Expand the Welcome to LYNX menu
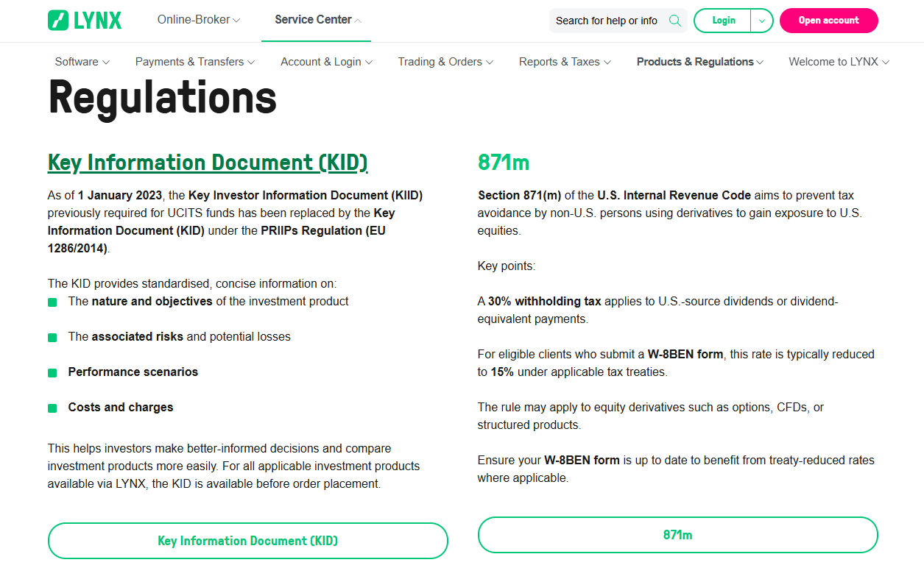Viewport: 924px width, 568px height. [x=839, y=62]
